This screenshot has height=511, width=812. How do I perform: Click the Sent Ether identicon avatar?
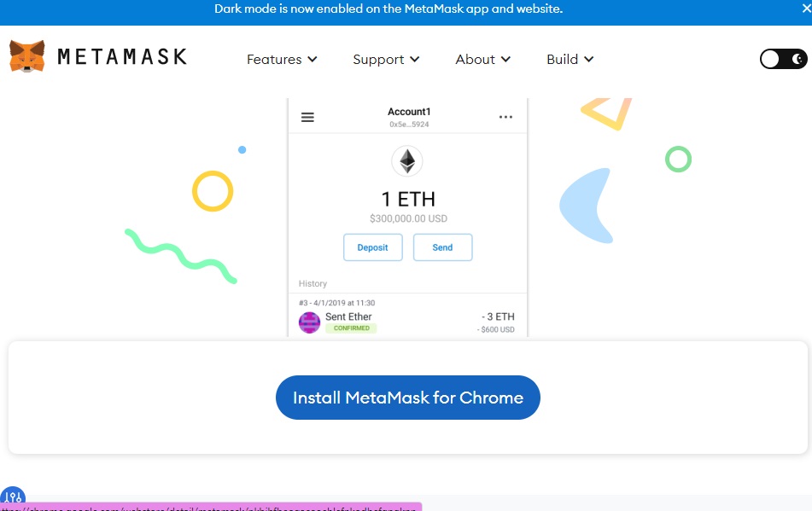pos(309,322)
